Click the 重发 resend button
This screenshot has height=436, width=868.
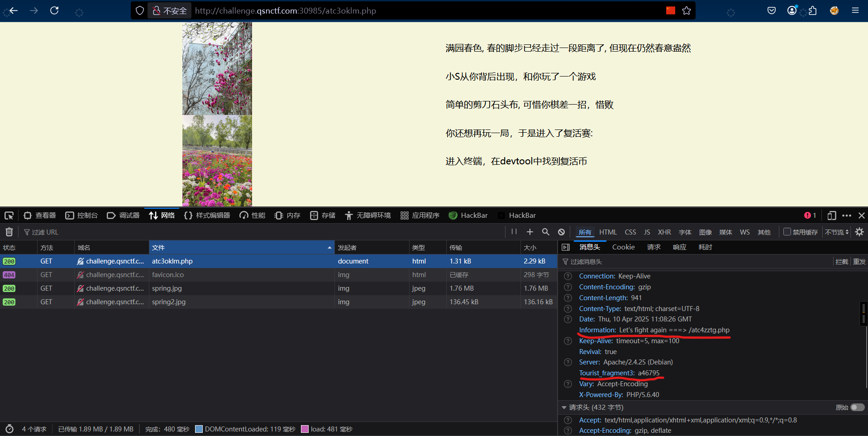[x=859, y=262]
